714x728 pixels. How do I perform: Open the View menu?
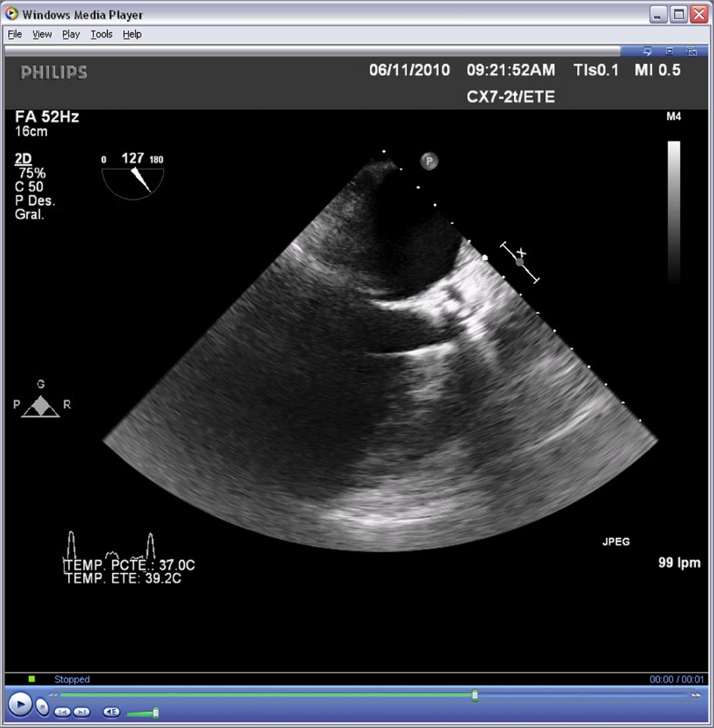[42, 34]
